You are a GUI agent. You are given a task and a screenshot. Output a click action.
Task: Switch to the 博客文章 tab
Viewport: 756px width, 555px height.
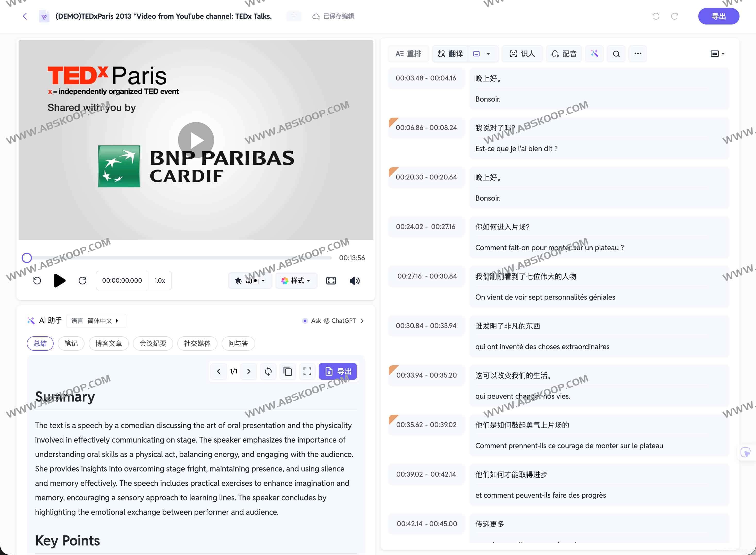108,343
